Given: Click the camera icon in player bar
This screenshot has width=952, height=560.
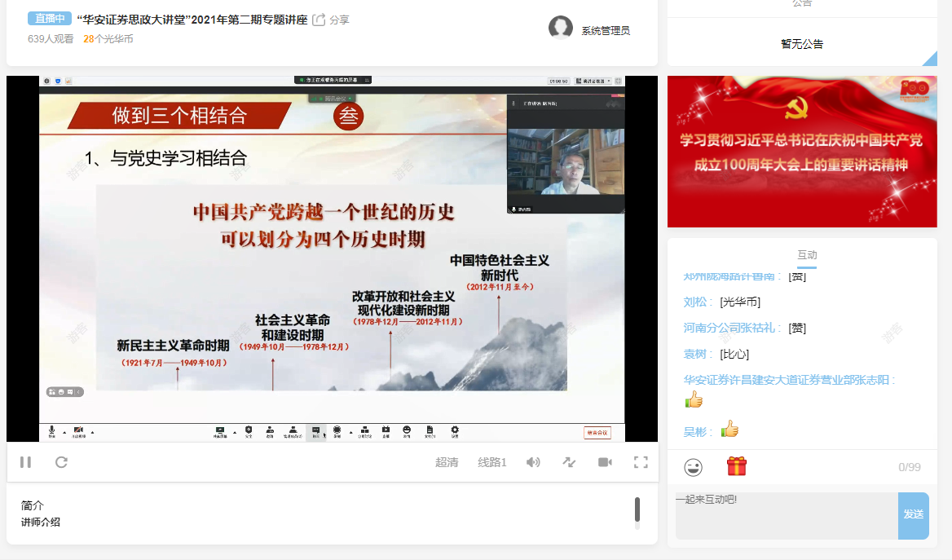Looking at the screenshot, I should coord(605,462).
